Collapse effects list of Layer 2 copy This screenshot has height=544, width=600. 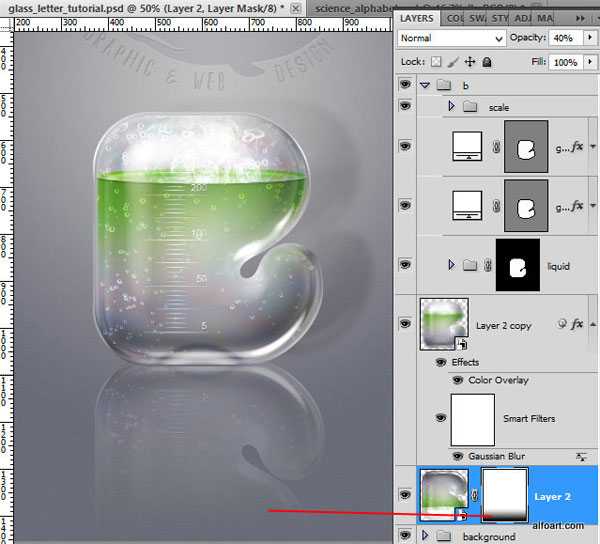pyautogui.click(x=593, y=324)
